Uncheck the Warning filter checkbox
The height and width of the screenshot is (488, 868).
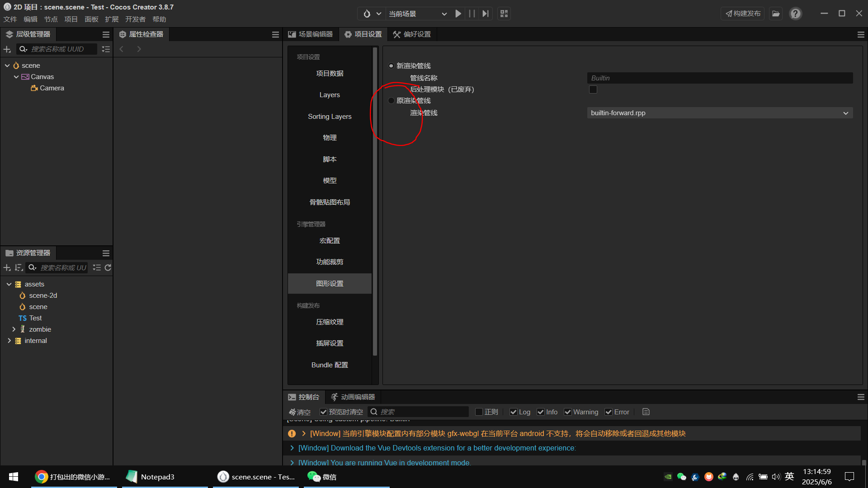tap(568, 412)
